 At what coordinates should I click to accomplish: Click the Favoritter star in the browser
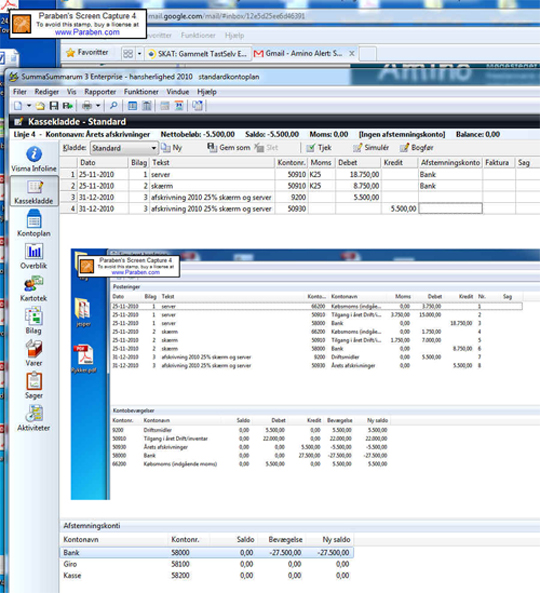[x=70, y=53]
